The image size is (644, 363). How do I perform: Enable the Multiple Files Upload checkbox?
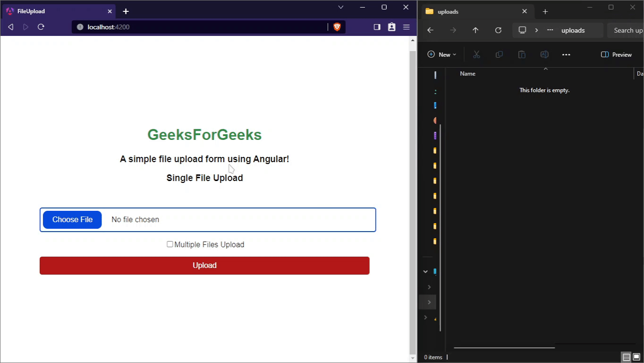(x=170, y=244)
